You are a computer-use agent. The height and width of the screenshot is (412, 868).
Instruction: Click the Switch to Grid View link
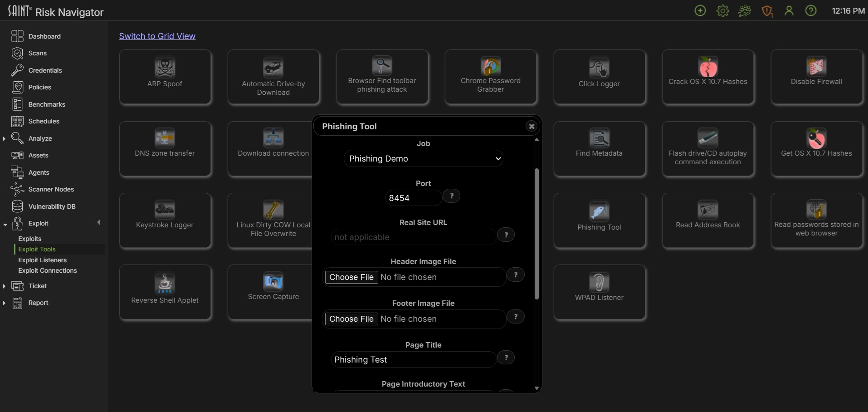tap(157, 36)
